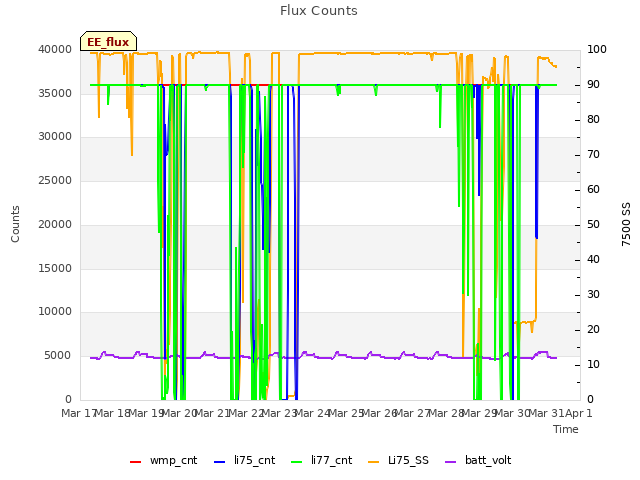Viewport: 640px width, 480px height.
Task: Click the green li77_cnt legend swatch
Action: (x=297, y=462)
